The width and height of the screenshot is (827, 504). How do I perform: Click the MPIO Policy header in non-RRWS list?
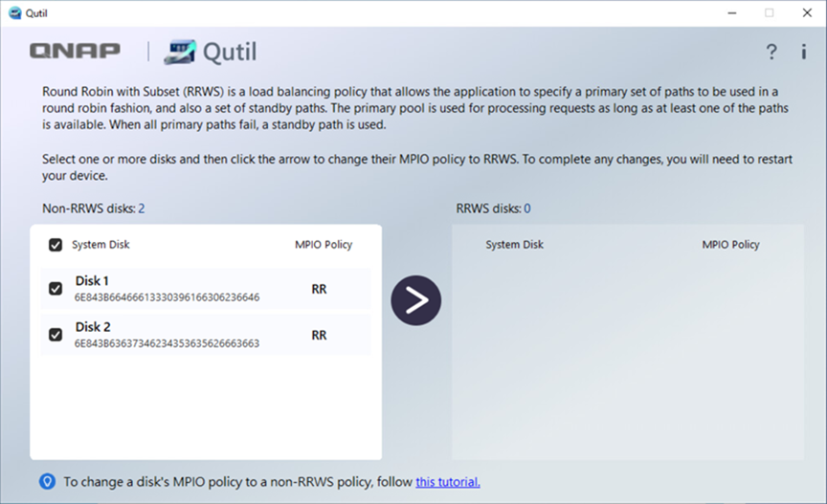click(324, 245)
